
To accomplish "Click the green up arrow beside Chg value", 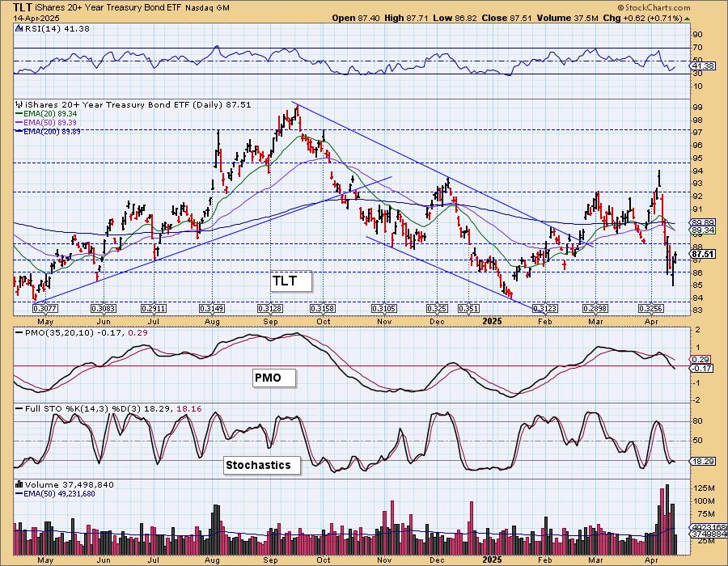I will coord(688,19).
